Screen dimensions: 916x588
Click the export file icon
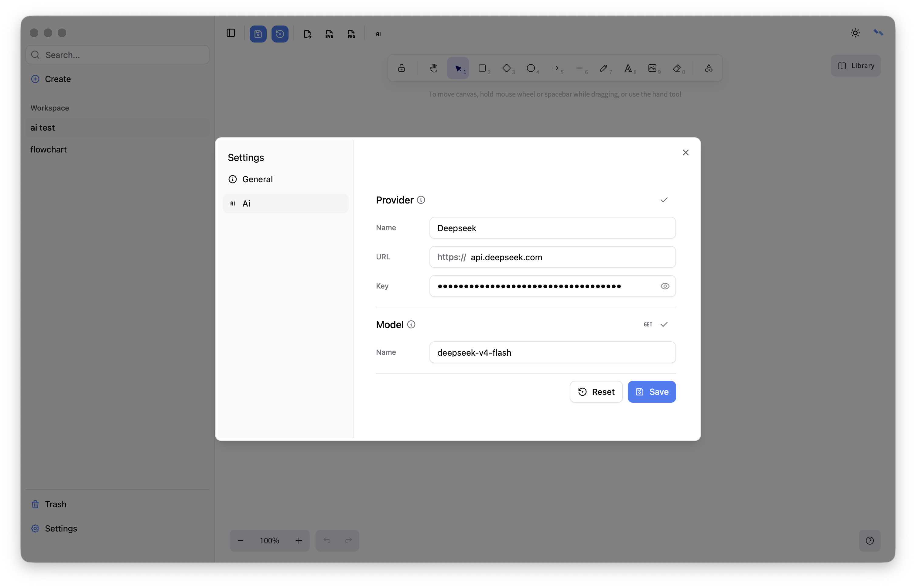[307, 34]
